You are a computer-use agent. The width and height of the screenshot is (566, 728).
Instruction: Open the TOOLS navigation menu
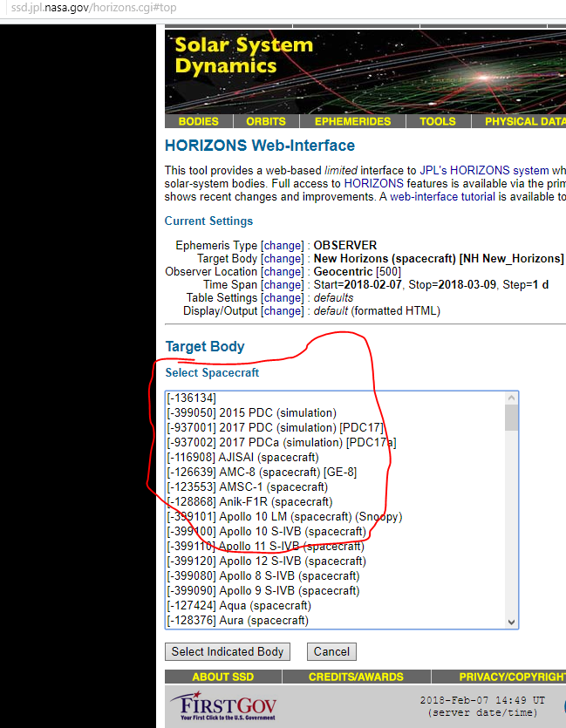click(x=438, y=121)
